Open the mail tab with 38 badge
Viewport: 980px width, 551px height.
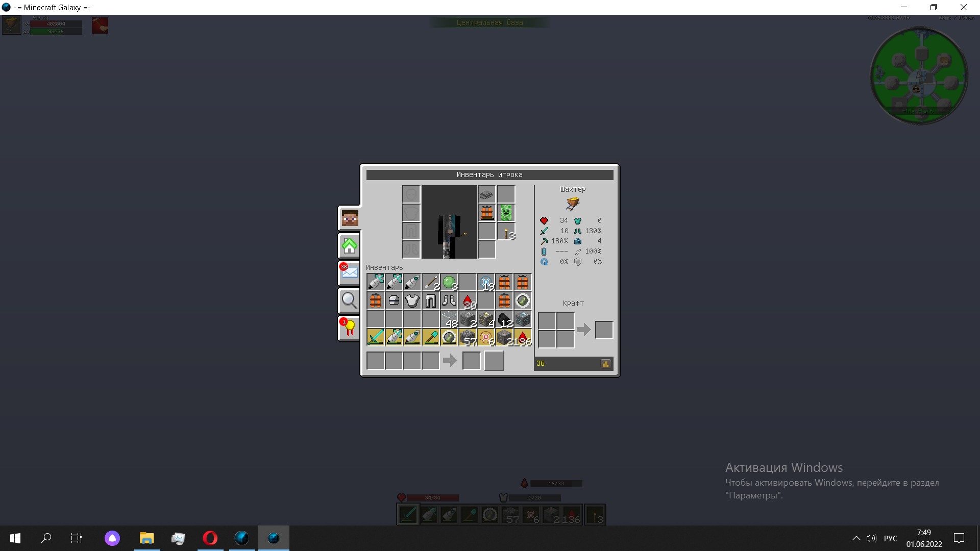point(350,273)
